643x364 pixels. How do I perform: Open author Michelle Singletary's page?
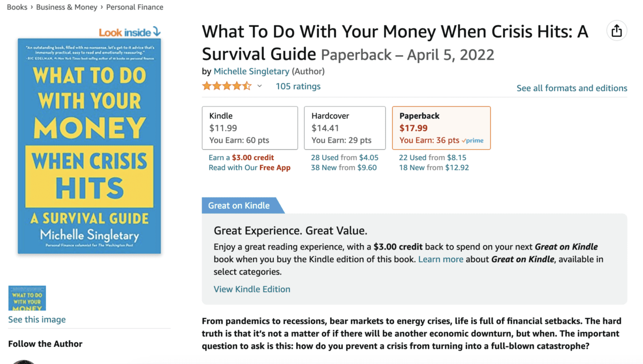(x=251, y=71)
